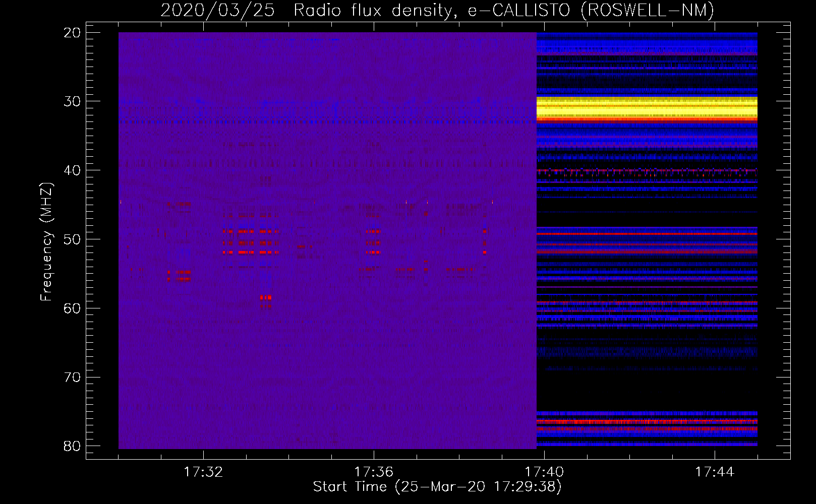The width and height of the screenshot is (816, 504).
Task: Click the 30 MHz frequency tick label
Action: [72, 101]
